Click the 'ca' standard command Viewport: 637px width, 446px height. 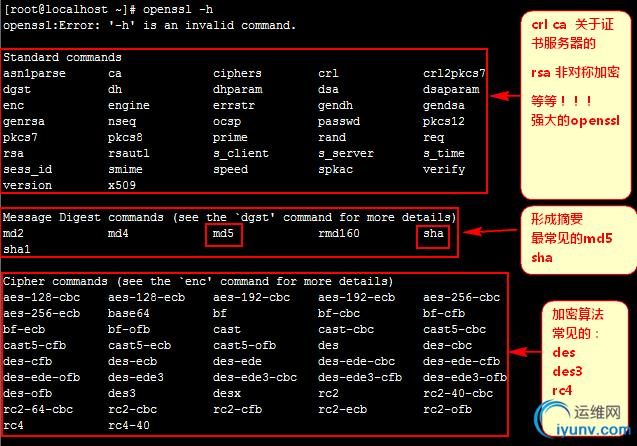click(115, 74)
